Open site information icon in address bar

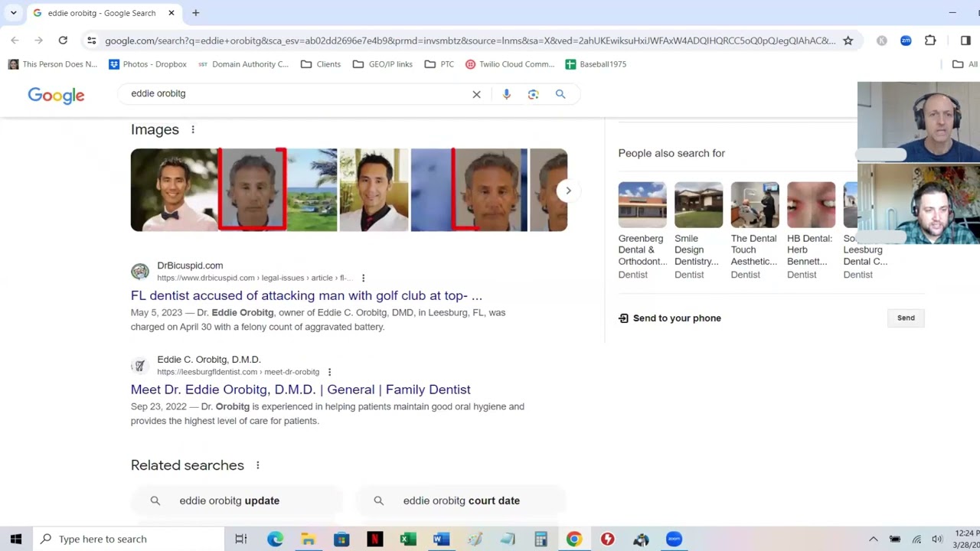pyautogui.click(x=91, y=41)
